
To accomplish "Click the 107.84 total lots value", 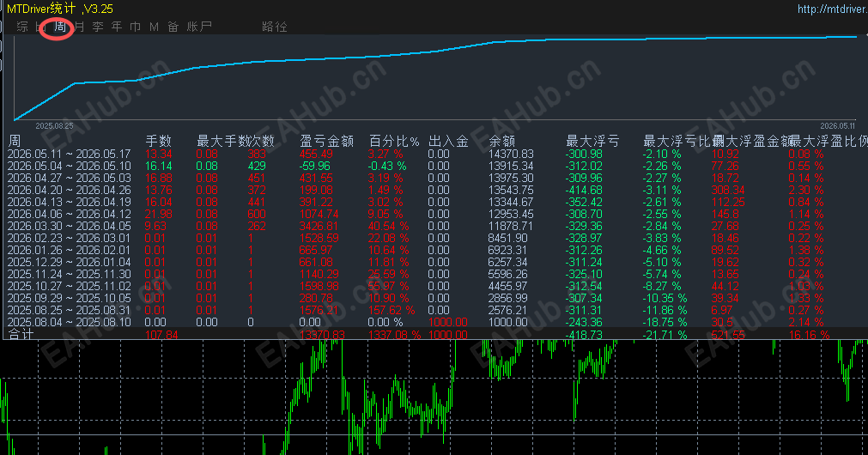I will point(161,334).
